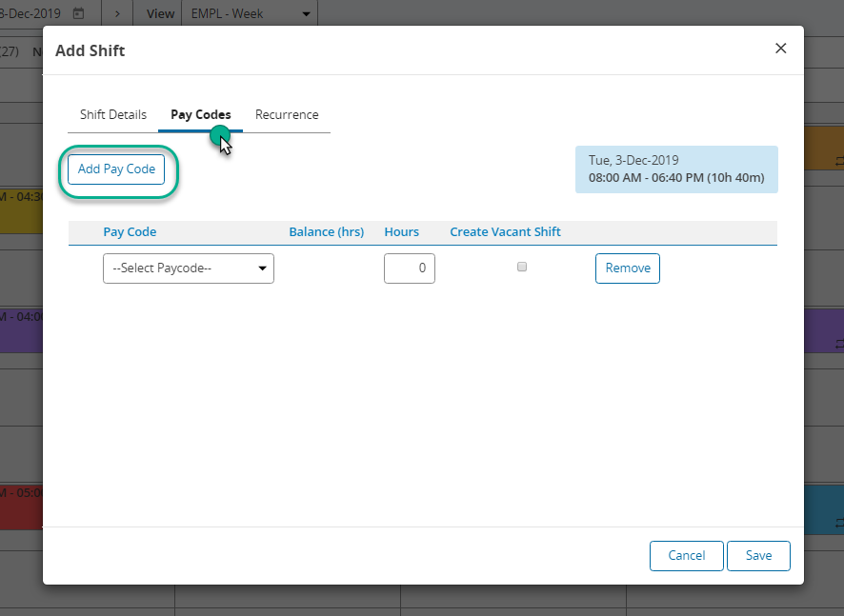The image size is (844, 616).
Task: Open the calendar date picker icon
Action: pyautogui.click(x=78, y=13)
